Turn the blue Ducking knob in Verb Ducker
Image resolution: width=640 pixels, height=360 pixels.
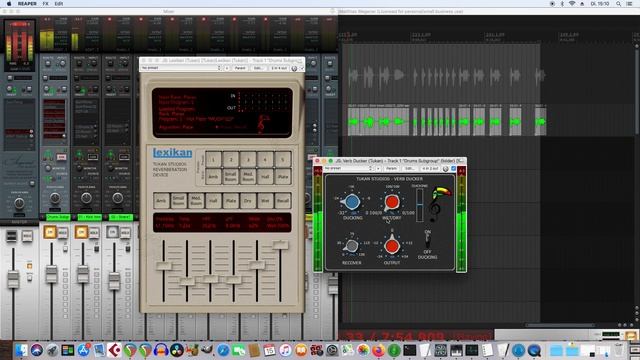(x=351, y=202)
